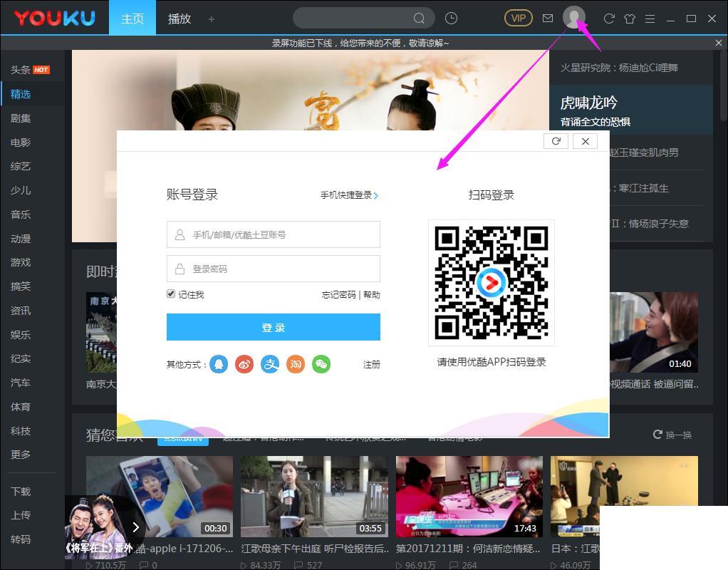Select the Weibo login icon
728x570 pixels.
244,363
